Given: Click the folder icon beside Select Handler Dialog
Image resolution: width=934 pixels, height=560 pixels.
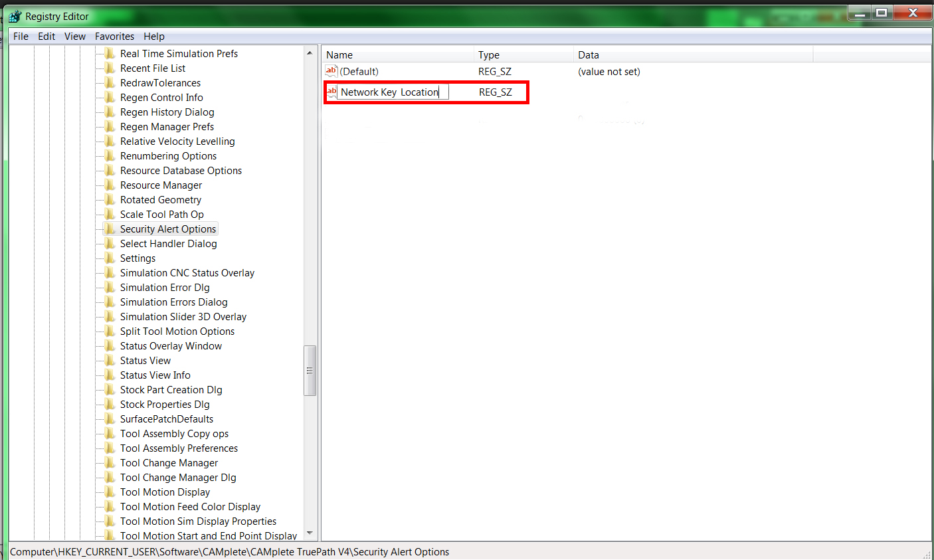Looking at the screenshot, I should (x=110, y=243).
